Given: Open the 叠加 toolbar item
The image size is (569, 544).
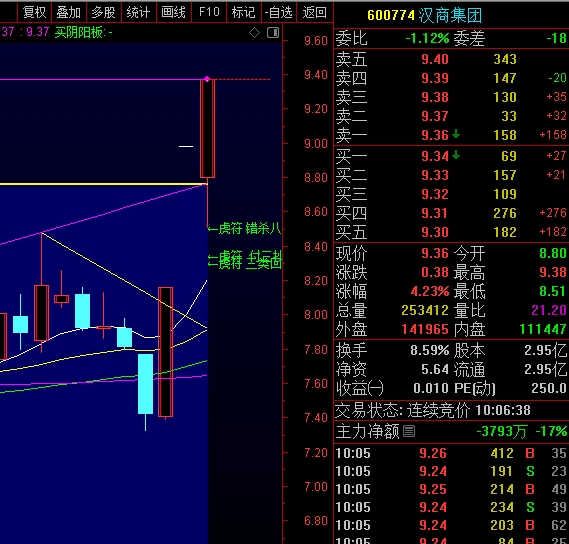Looking at the screenshot, I should pyautogui.click(x=69, y=12).
